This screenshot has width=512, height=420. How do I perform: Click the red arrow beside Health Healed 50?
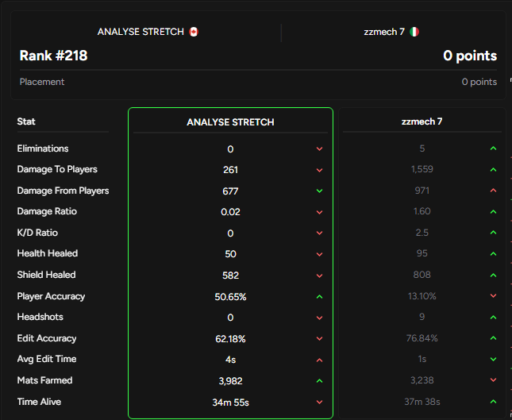[319, 254]
